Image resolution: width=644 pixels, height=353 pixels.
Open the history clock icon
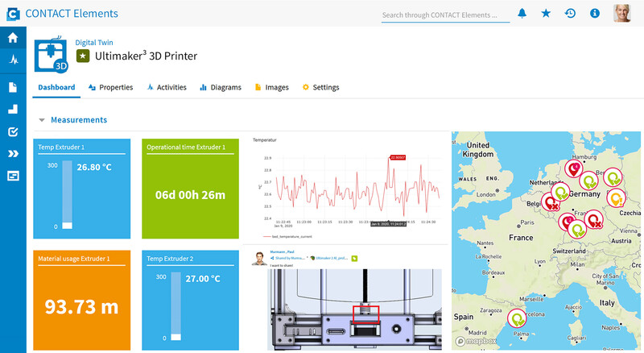click(570, 14)
